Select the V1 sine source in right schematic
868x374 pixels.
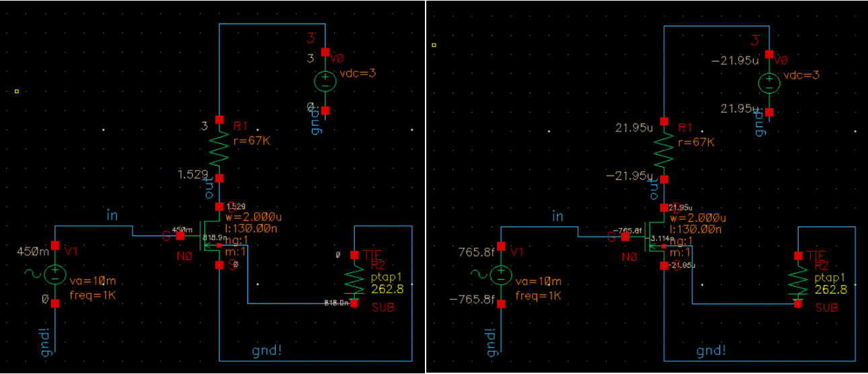[500, 275]
